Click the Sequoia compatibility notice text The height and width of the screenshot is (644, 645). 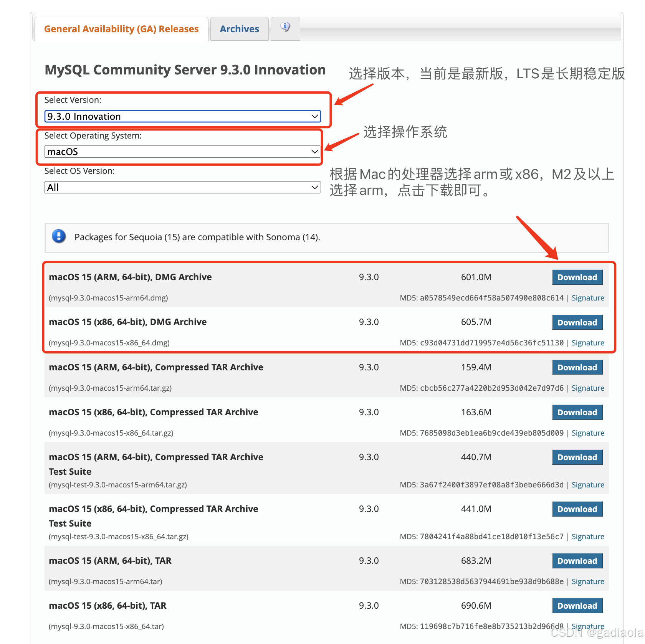197,237
